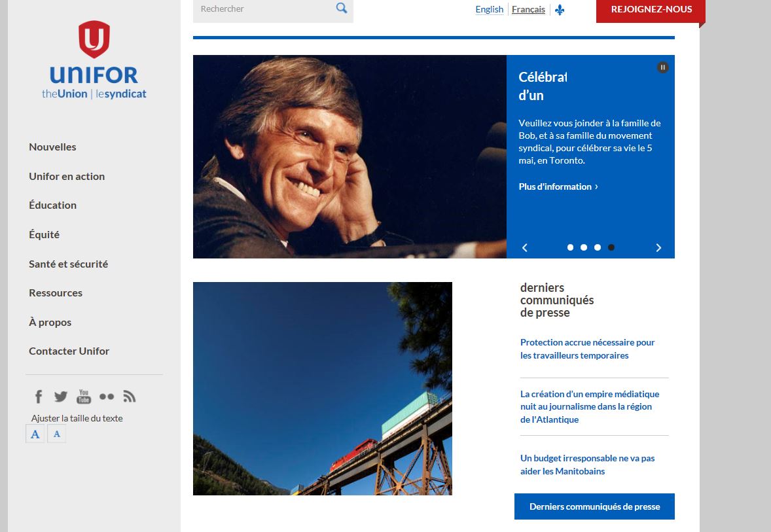Select the first carousel slide dot
771x532 pixels.
[x=570, y=247]
